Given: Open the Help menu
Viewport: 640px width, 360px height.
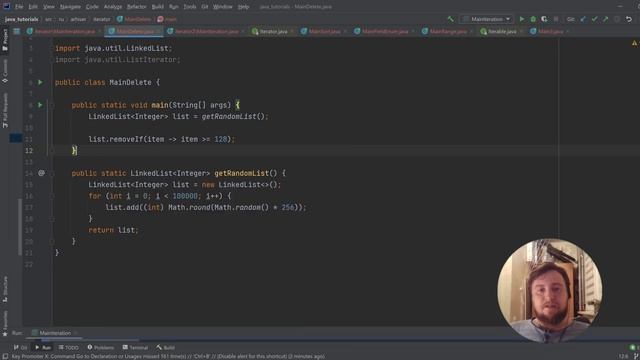Looking at the screenshot, I should coord(244,7).
